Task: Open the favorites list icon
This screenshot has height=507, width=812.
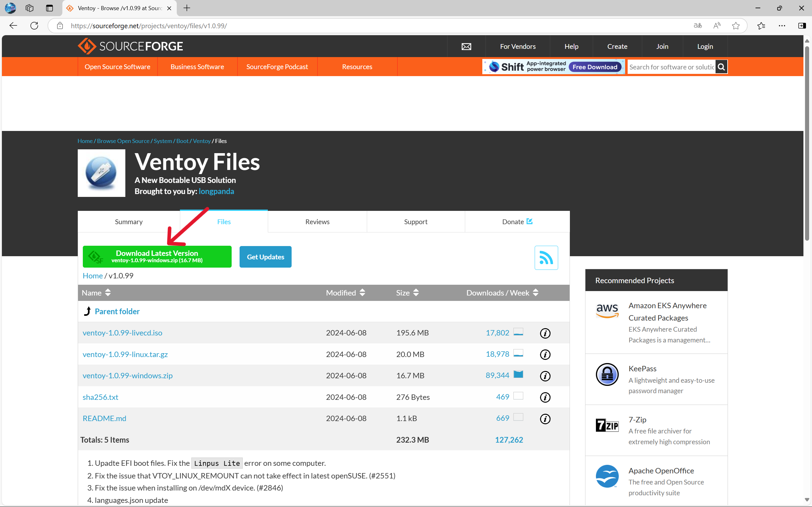Action: tap(761, 25)
